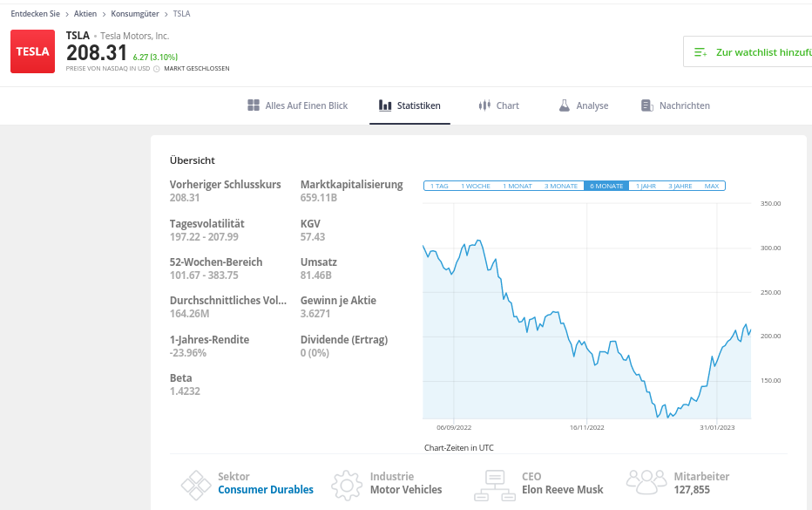Select the Statistiken tab
The width and height of the screenshot is (812, 510).
pos(409,105)
